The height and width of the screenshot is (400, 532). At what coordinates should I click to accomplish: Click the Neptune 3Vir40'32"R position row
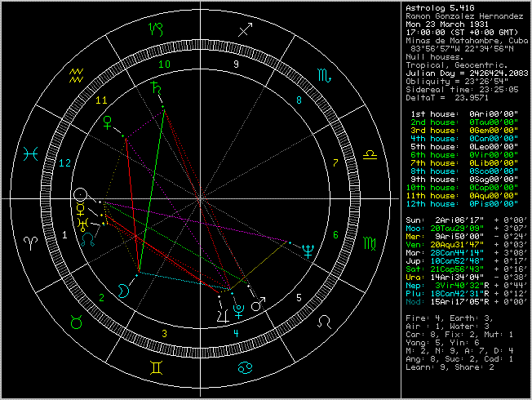(467, 286)
